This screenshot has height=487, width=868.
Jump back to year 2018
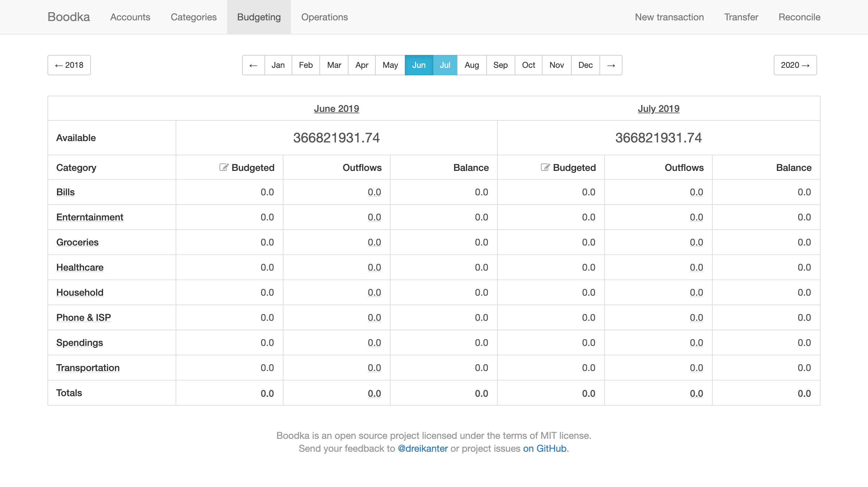click(x=69, y=65)
